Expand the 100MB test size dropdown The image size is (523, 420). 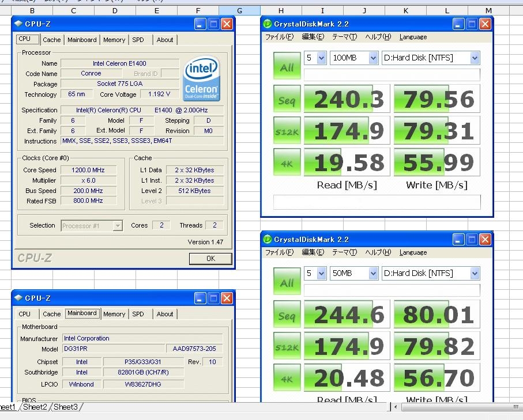(373, 58)
